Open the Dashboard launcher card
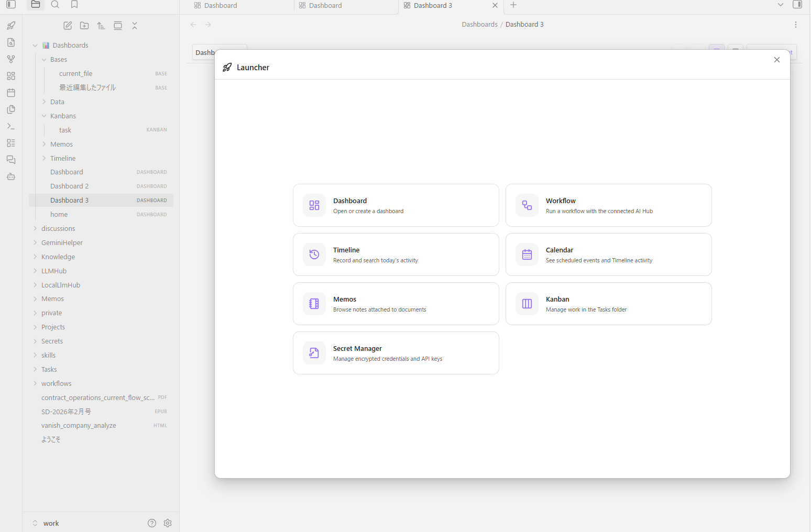The image size is (811, 532). point(396,205)
